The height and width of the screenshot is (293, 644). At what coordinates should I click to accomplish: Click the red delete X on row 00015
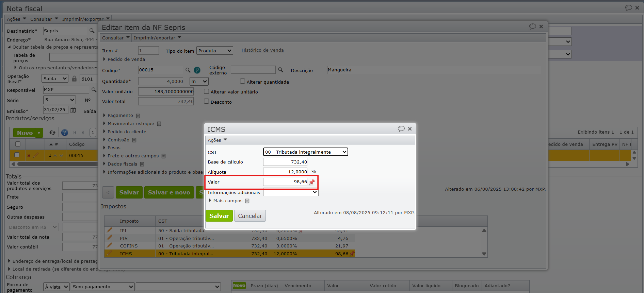[x=29, y=156]
